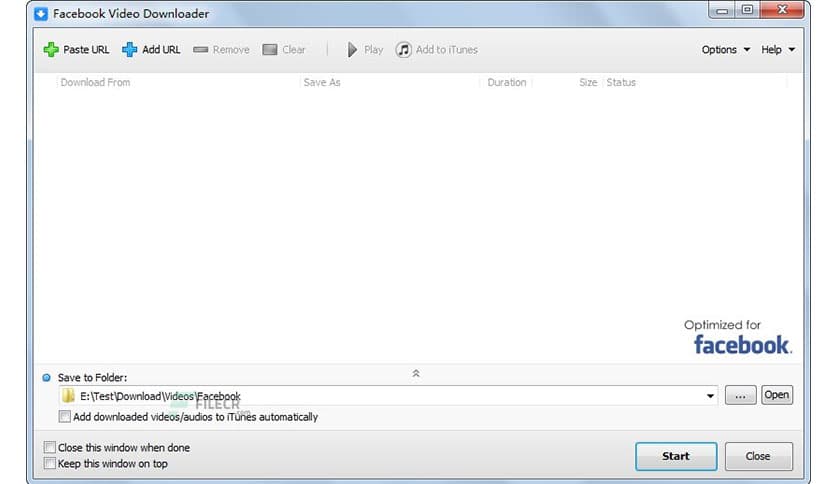The width and height of the screenshot is (836, 484).
Task: Click the Facebook Video Downloader title bar app icon
Action: click(41, 13)
